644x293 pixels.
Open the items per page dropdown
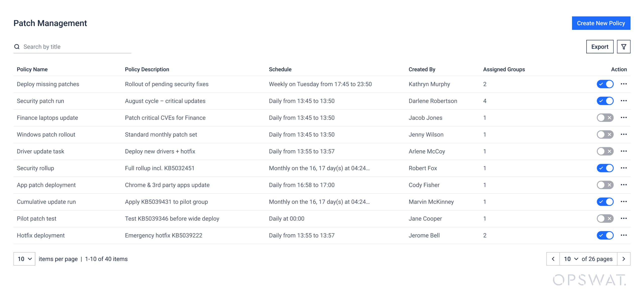24,259
